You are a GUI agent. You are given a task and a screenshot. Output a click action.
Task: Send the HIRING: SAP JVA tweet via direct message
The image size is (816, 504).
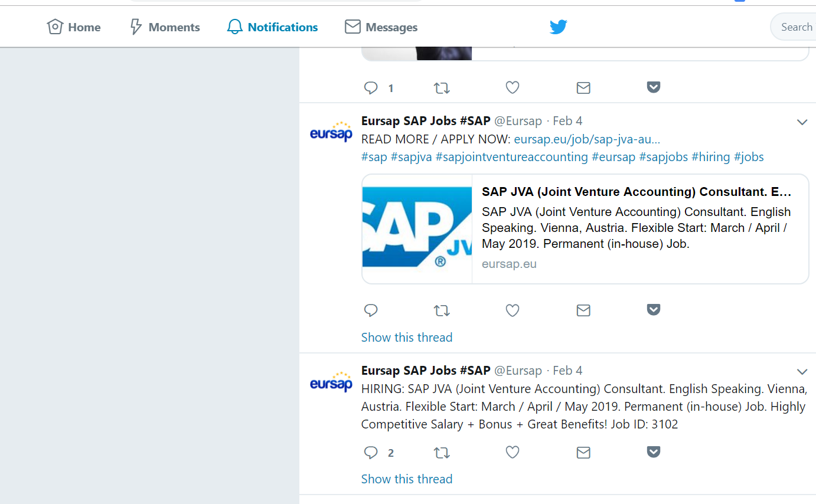point(583,453)
